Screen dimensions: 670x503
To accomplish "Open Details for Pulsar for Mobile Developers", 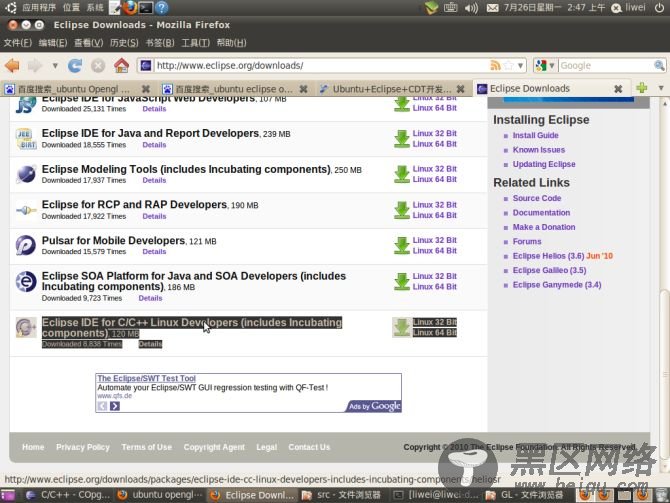I will 154,252.
